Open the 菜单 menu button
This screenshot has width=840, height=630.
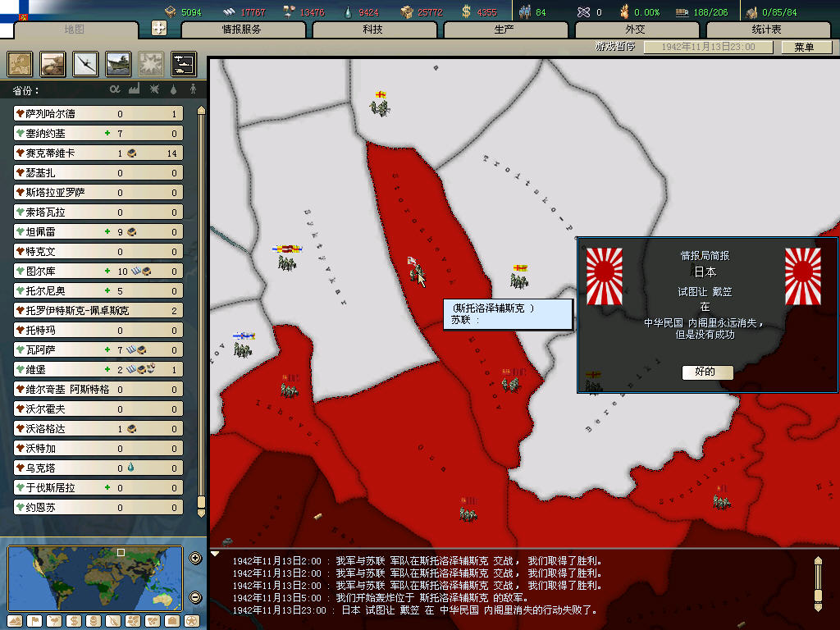(806, 47)
